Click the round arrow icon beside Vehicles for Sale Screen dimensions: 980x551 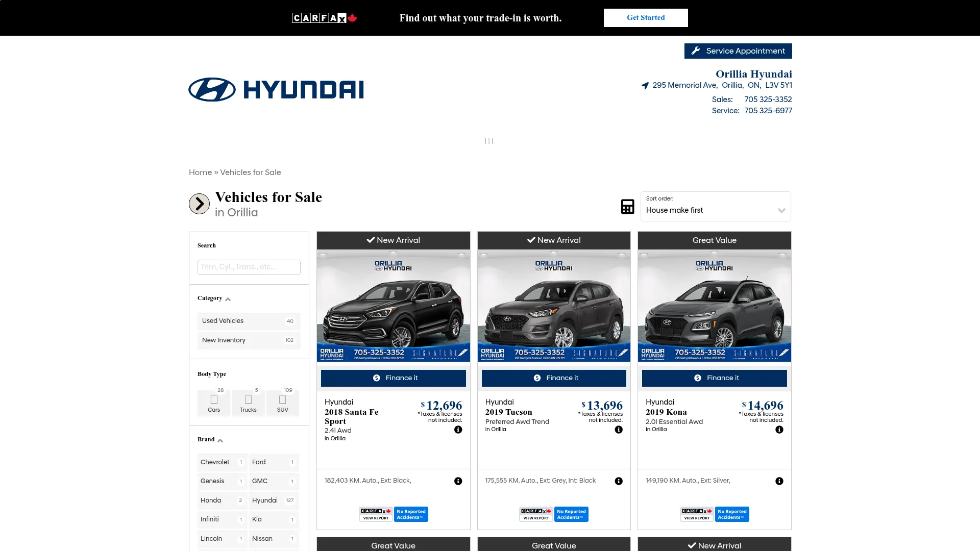point(199,204)
